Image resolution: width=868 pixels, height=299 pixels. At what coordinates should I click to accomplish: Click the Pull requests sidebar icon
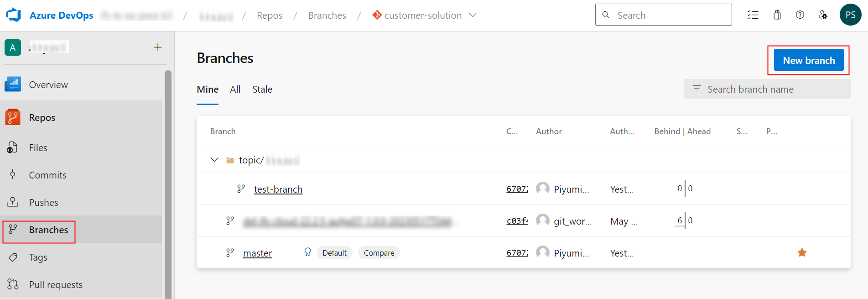(13, 284)
